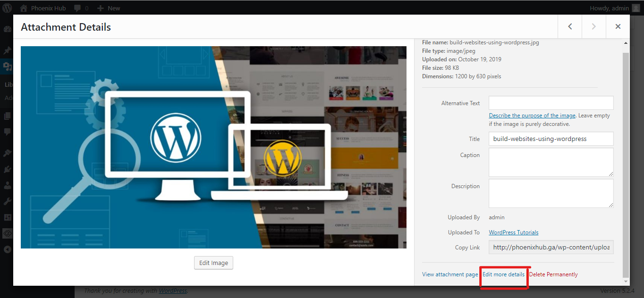This screenshot has width=644, height=298.
Task: Go to the previous attachment
Action: tap(570, 26)
